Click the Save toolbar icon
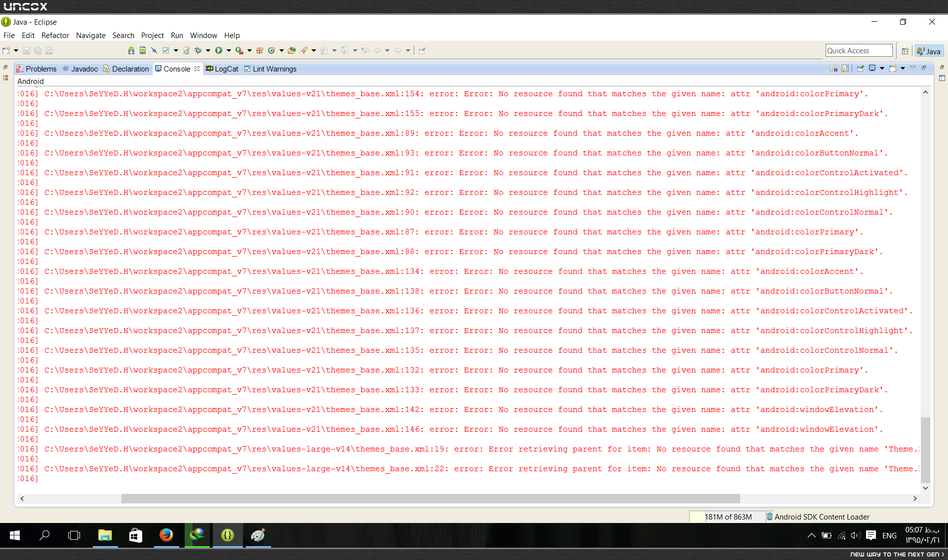 point(27,50)
